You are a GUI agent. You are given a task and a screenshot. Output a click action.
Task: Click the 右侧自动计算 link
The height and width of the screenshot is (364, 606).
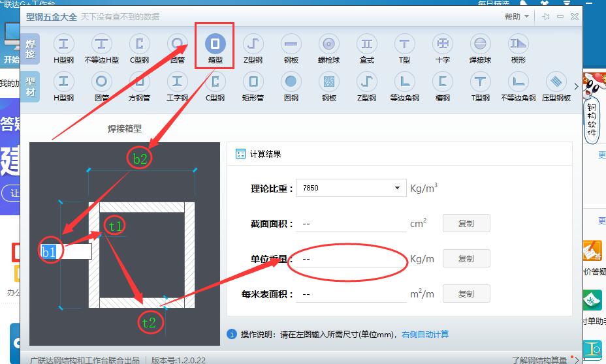[x=425, y=334]
